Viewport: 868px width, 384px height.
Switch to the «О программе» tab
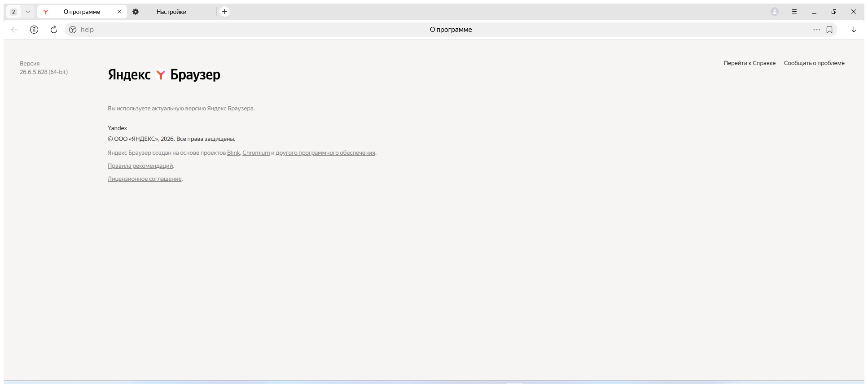click(82, 12)
